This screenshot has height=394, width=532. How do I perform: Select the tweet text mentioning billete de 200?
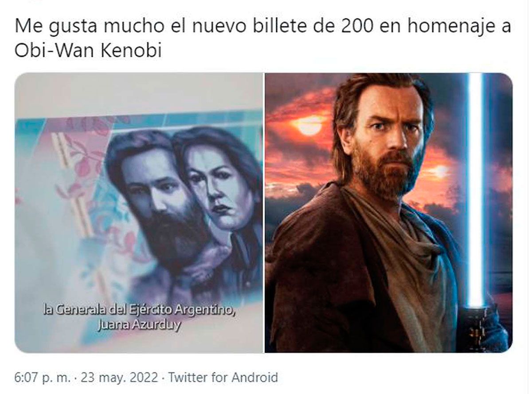pyautogui.click(x=262, y=38)
